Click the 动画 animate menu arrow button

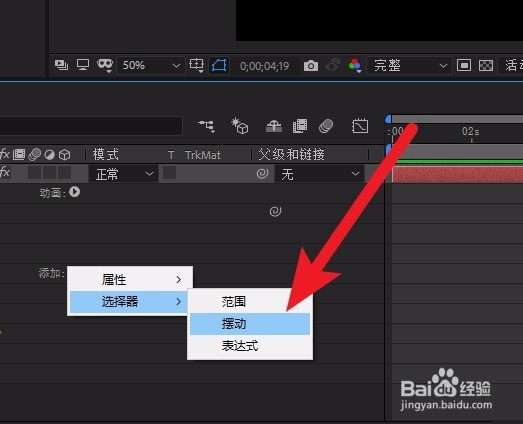point(74,192)
